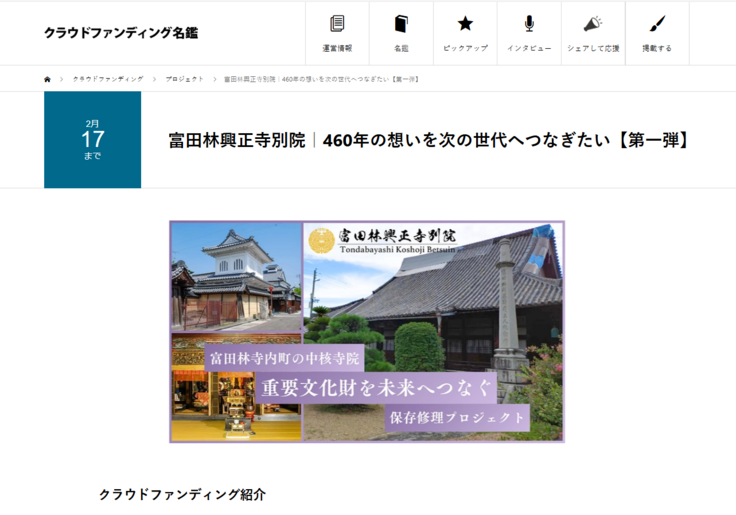Click the シェアして応援 megaphone icon

tap(593, 24)
